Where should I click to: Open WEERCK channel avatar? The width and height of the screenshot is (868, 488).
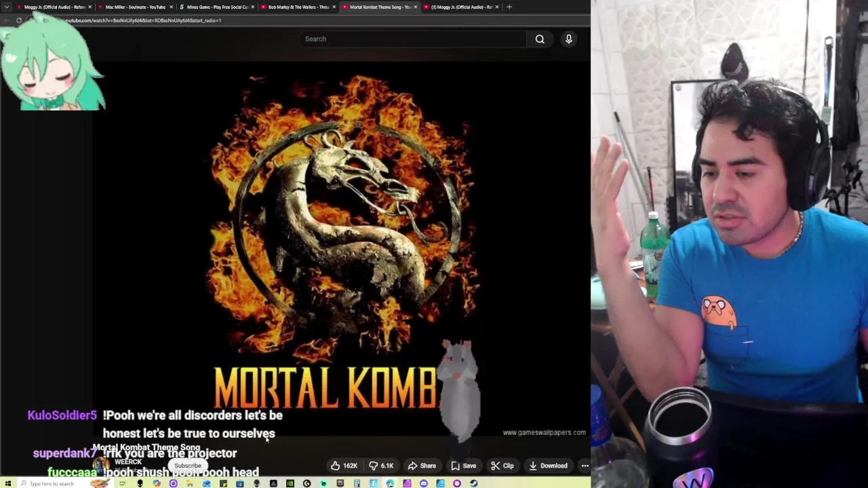pos(101,466)
